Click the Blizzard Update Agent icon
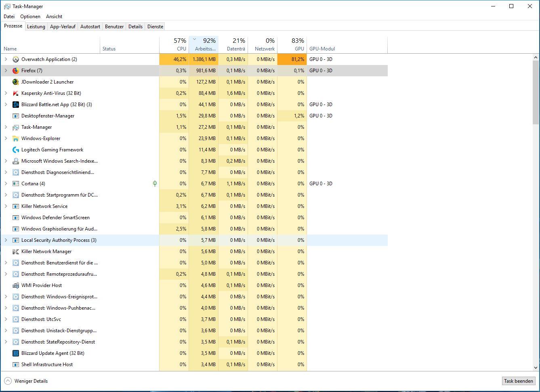The height and width of the screenshot is (392, 540). coord(15,353)
